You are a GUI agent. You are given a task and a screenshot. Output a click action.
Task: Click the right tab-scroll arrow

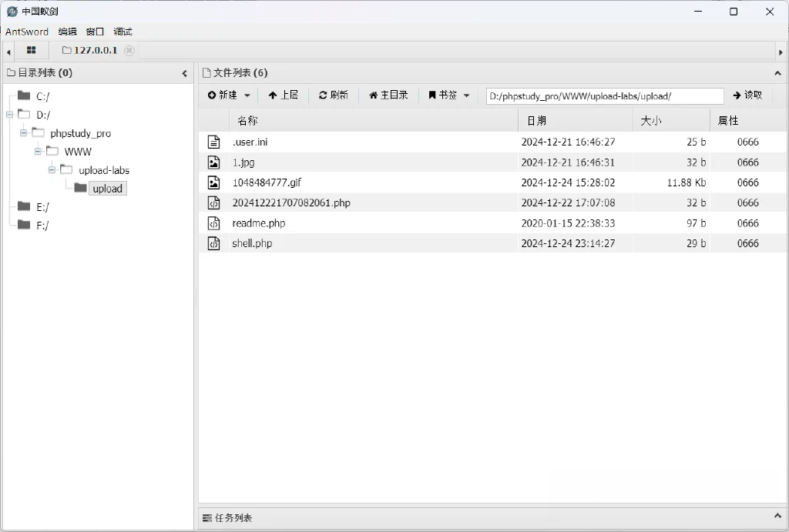[781, 52]
